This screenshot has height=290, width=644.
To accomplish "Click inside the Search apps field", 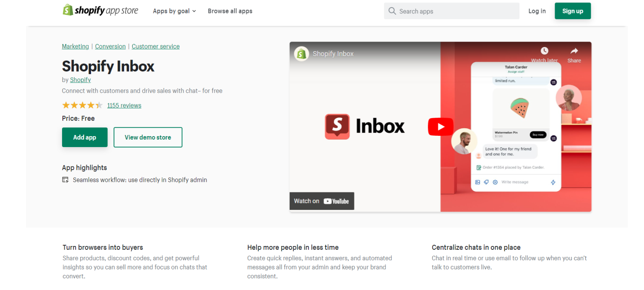I will (x=451, y=11).
